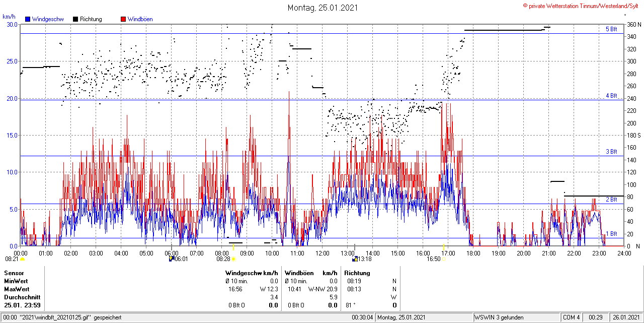
Task: Click the MaxWert wind speed W 12.3
Action: click(x=269, y=289)
